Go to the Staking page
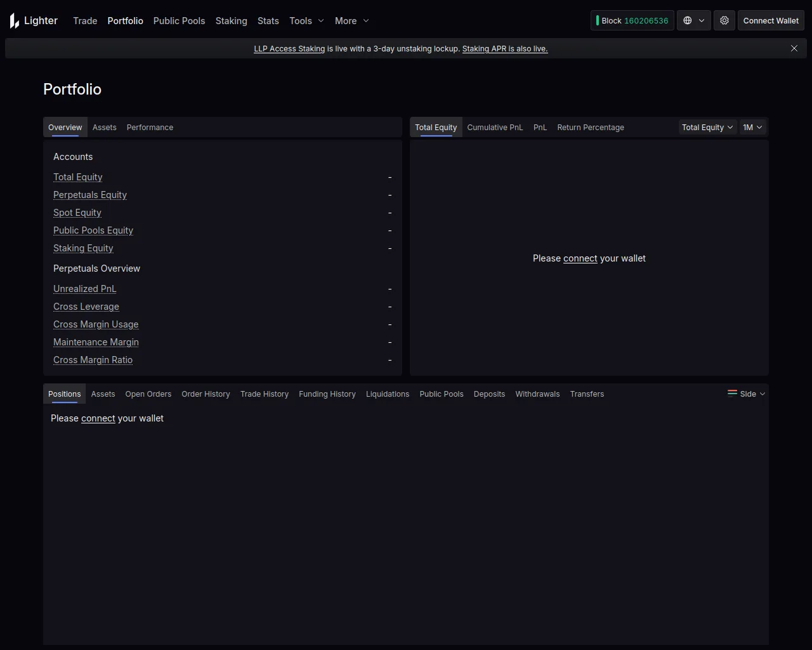Viewport: 812px width, 650px height. (x=231, y=21)
